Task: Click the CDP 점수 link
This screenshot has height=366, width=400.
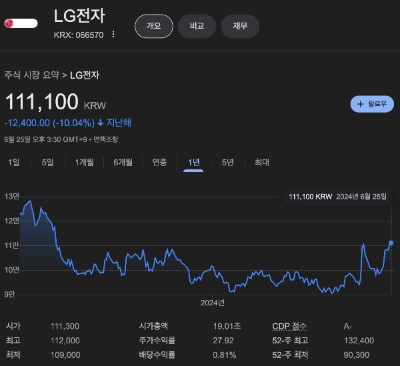Action: [x=289, y=326]
